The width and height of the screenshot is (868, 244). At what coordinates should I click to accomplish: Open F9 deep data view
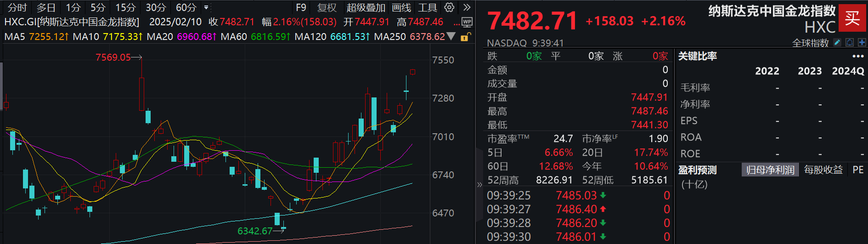pyautogui.click(x=301, y=7)
